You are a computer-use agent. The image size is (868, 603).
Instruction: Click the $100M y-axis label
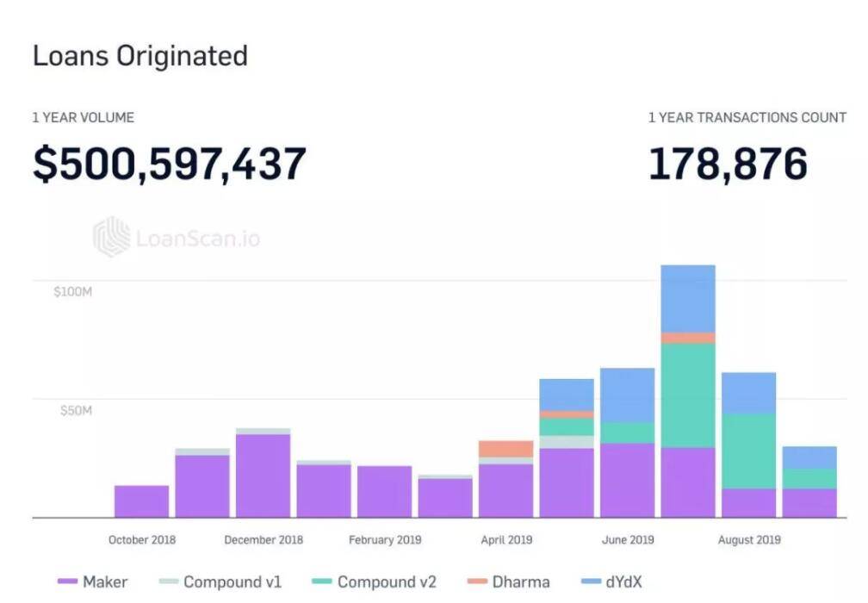73,292
